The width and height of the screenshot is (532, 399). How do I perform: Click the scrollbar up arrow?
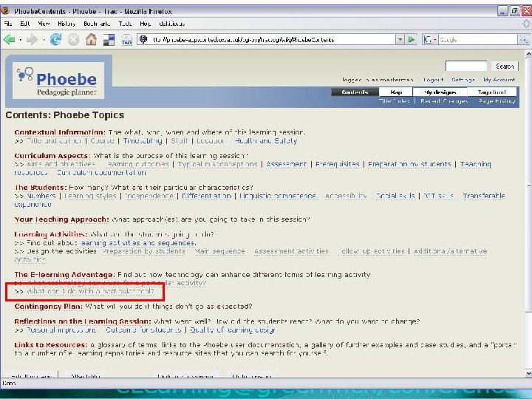point(528,54)
